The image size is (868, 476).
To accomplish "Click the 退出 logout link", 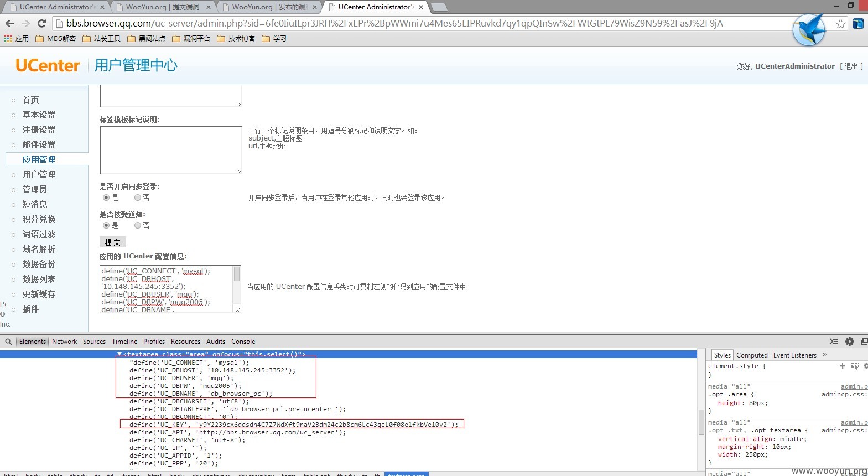I will 851,66.
